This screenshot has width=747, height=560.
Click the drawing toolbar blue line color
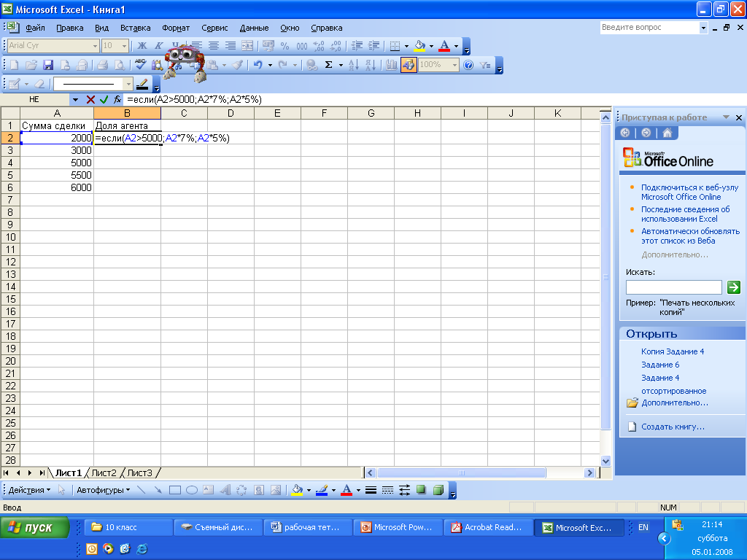pyautogui.click(x=322, y=490)
